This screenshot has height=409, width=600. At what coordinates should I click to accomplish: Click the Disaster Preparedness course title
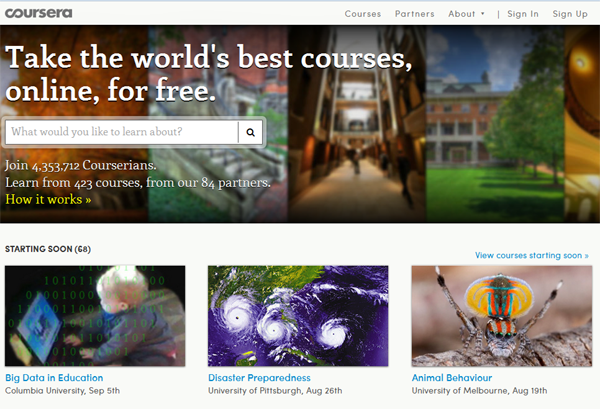pyautogui.click(x=259, y=378)
